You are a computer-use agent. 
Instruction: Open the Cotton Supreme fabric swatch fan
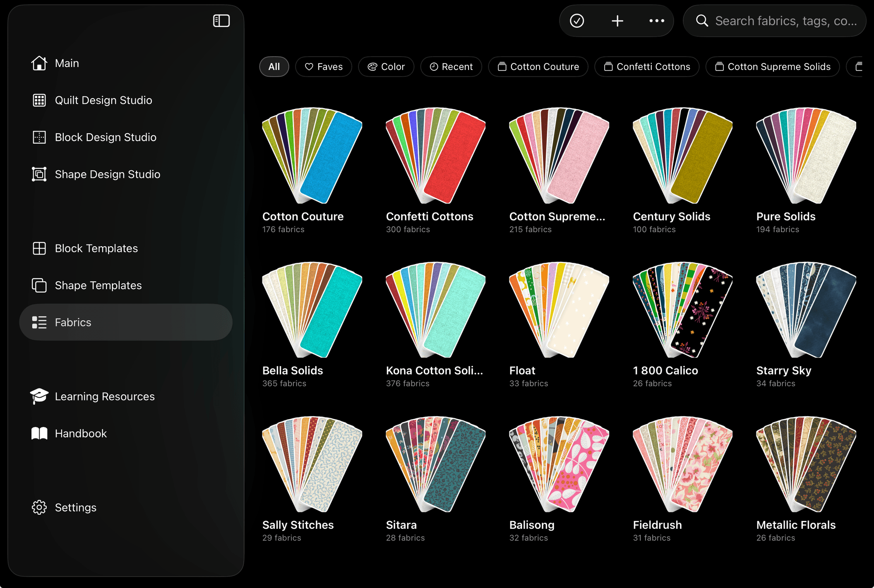(x=559, y=156)
